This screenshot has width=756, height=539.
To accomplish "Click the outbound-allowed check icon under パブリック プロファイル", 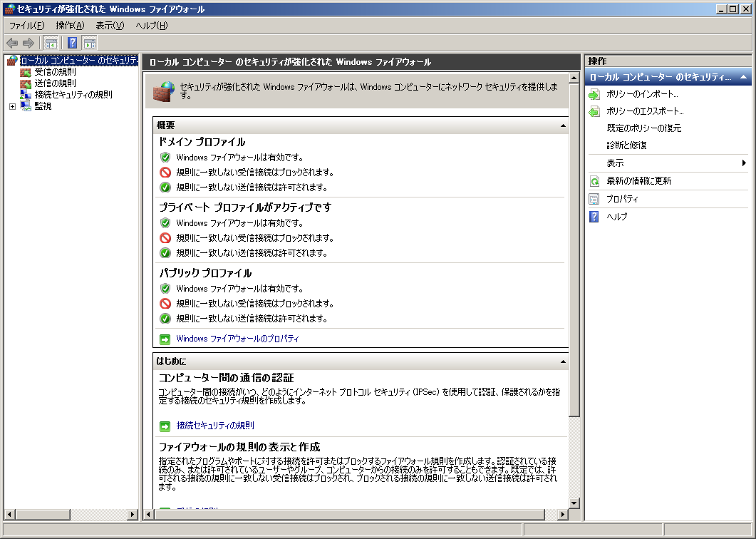I will point(165,319).
